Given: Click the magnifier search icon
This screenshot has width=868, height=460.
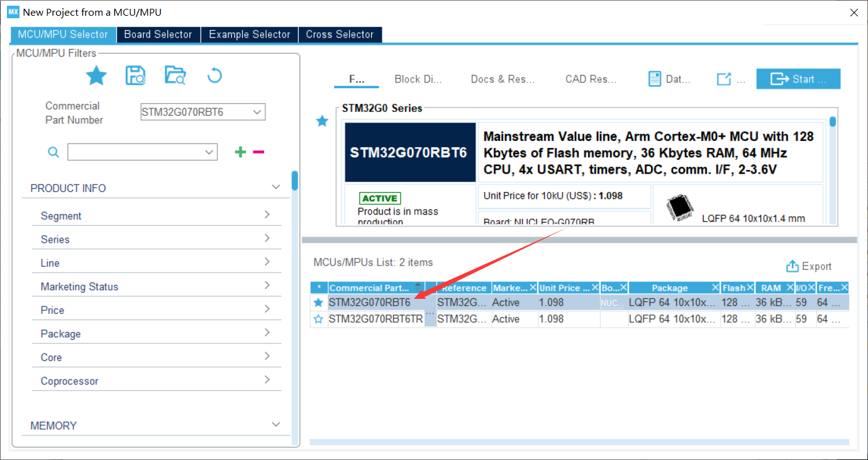Looking at the screenshot, I should point(54,152).
